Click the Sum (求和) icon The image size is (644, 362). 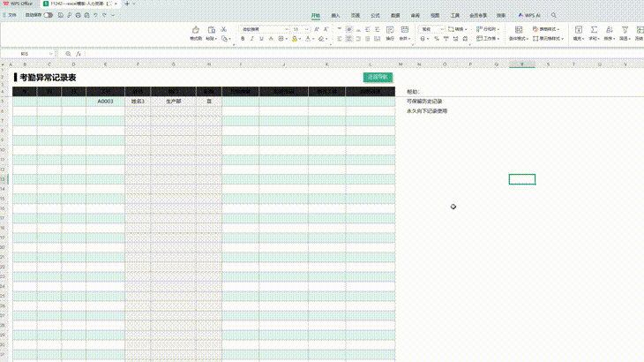[x=594, y=31]
